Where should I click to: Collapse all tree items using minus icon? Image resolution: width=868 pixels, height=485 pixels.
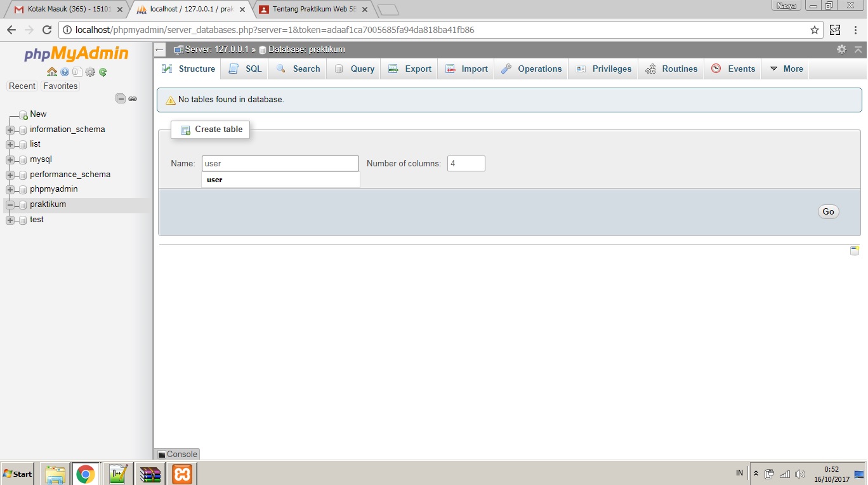coord(121,98)
